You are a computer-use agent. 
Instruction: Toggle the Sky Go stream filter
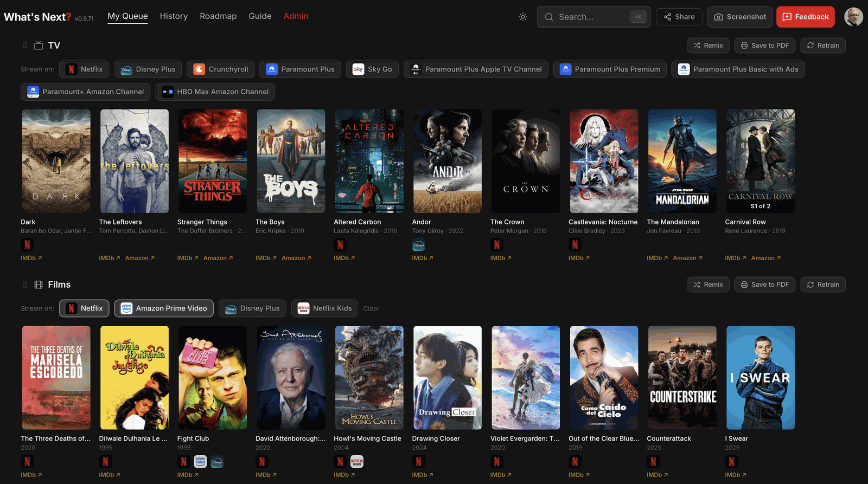tap(372, 69)
